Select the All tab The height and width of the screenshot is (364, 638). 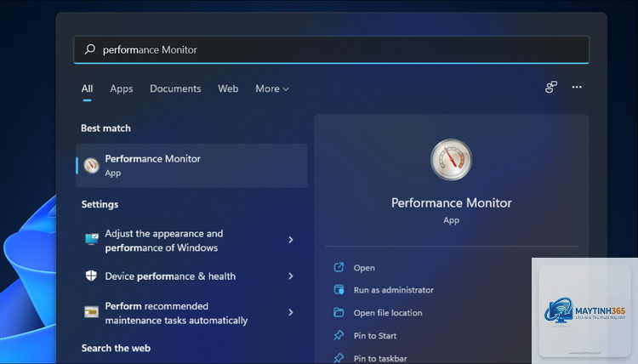pyautogui.click(x=87, y=88)
